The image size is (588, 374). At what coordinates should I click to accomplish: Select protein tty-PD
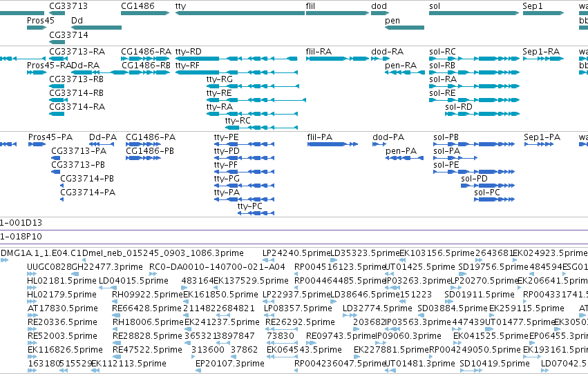(244, 158)
